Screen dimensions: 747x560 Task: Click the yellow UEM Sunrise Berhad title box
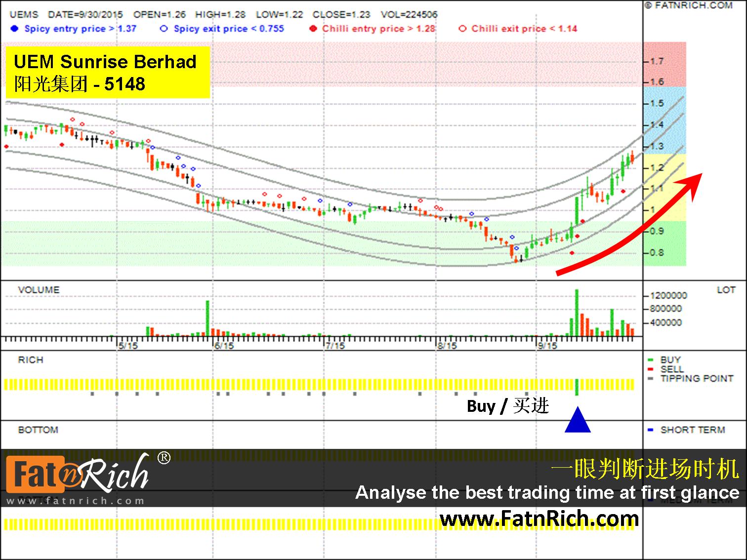107,72
